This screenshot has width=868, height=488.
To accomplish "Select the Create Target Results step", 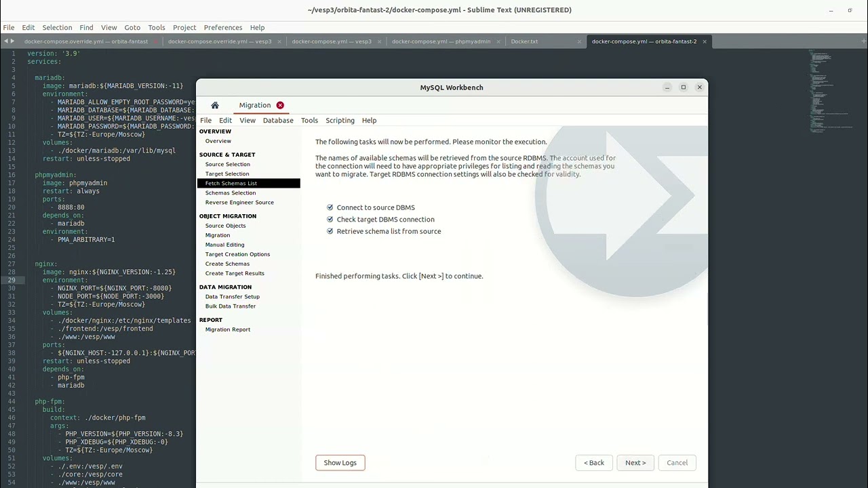I will [x=235, y=273].
